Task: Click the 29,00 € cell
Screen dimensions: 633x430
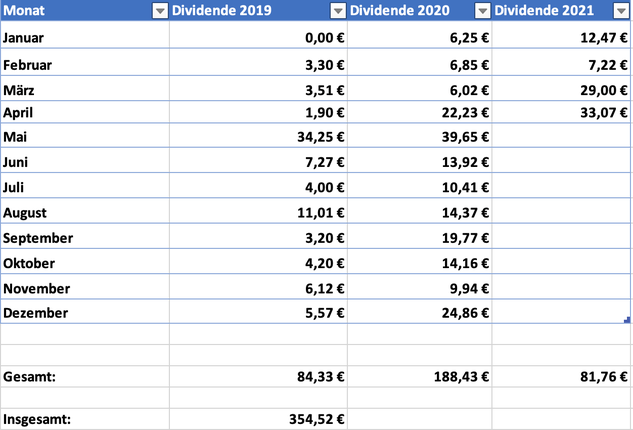Action: pyautogui.click(x=562, y=88)
